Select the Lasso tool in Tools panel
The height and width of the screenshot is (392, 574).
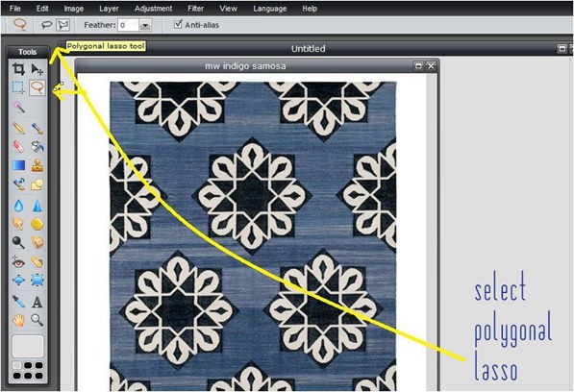click(37, 87)
